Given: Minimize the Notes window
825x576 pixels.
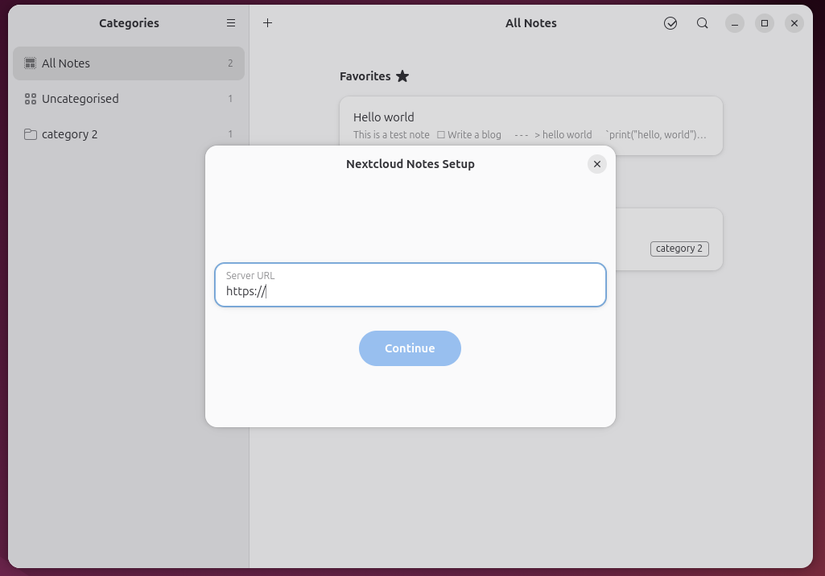Looking at the screenshot, I should 735,23.
